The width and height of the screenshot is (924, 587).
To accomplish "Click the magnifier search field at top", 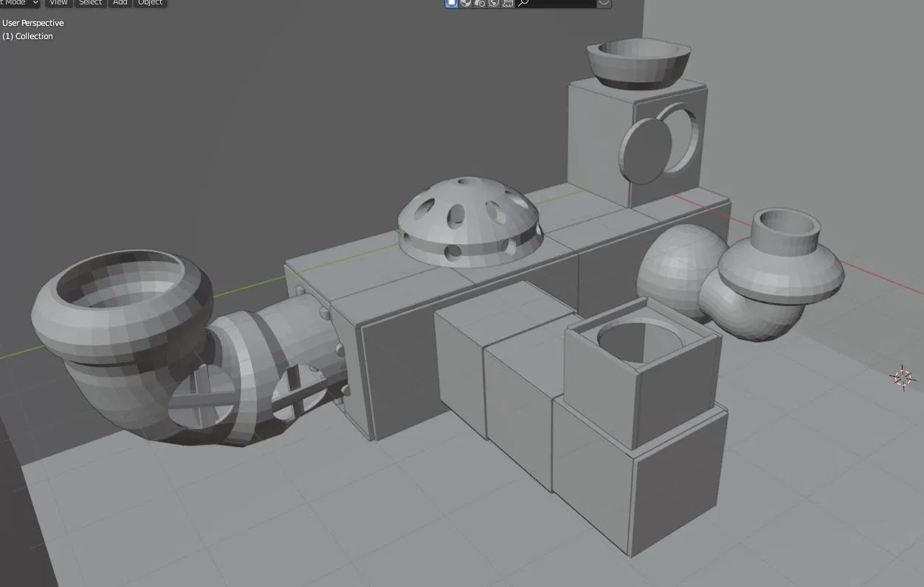I will [556, 3].
